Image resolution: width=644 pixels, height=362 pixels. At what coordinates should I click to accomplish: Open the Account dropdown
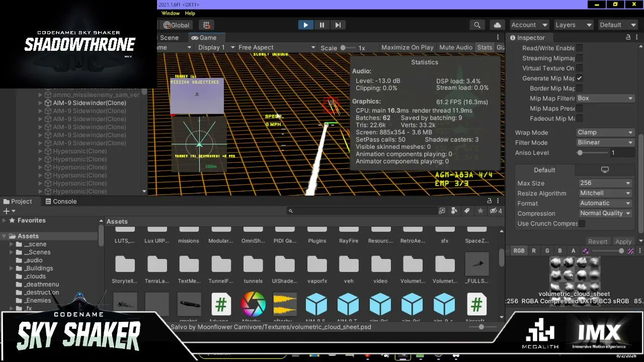point(528,25)
